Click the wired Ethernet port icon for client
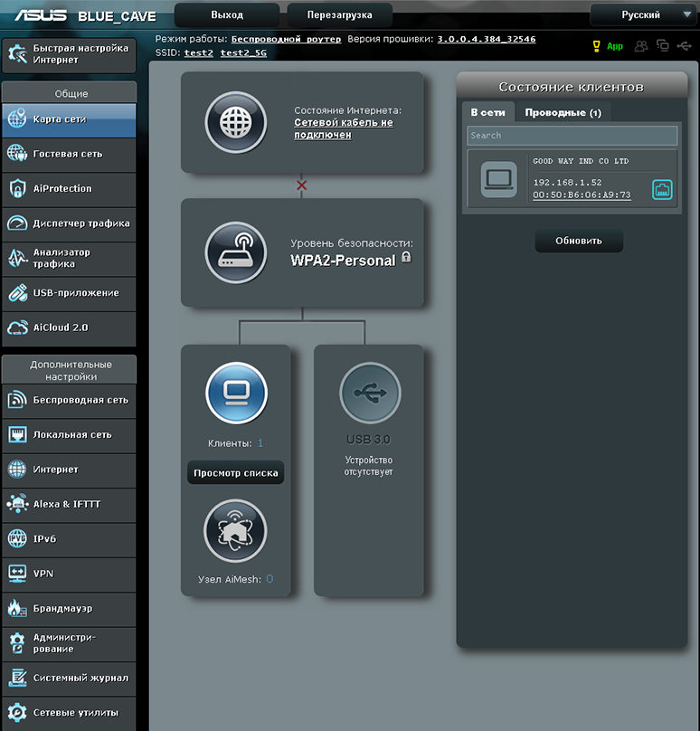 (662, 190)
